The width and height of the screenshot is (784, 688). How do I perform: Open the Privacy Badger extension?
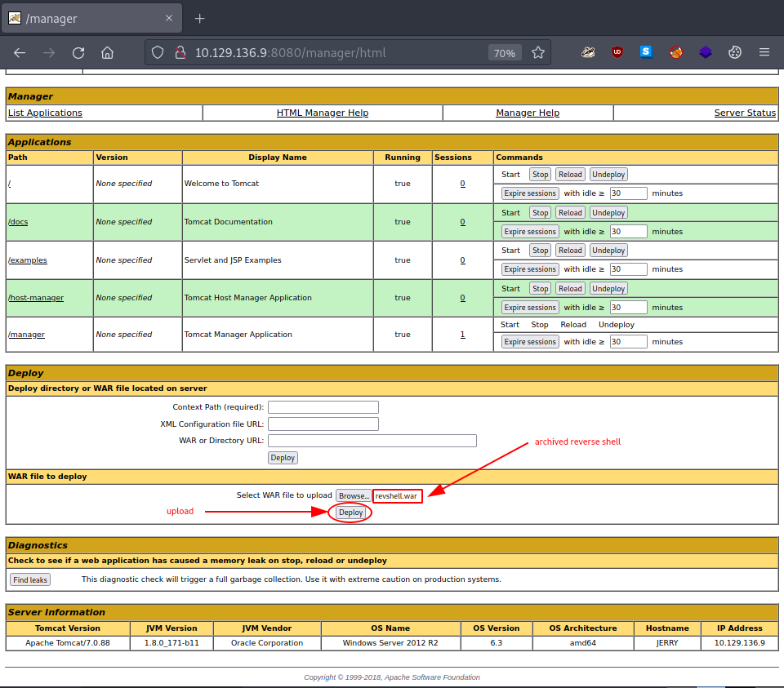coord(588,51)
